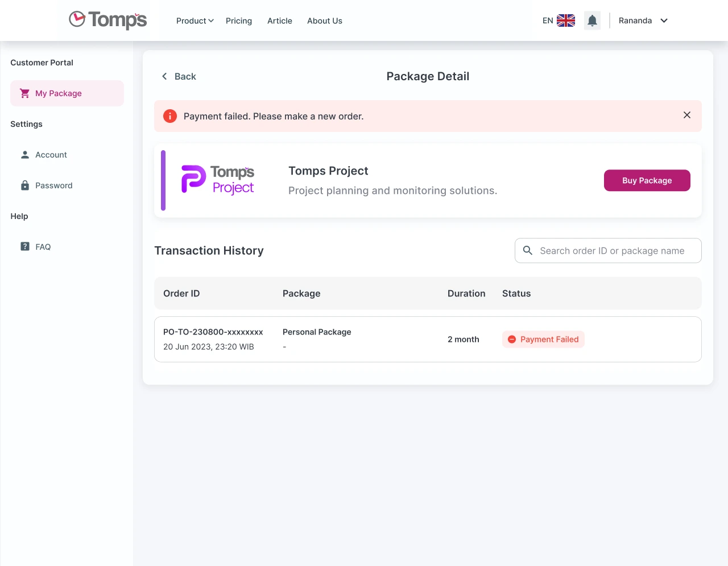Viewport: 728px width, 566px height.
Task: Expand the Rananda account menu
Action: coord(643,20)
